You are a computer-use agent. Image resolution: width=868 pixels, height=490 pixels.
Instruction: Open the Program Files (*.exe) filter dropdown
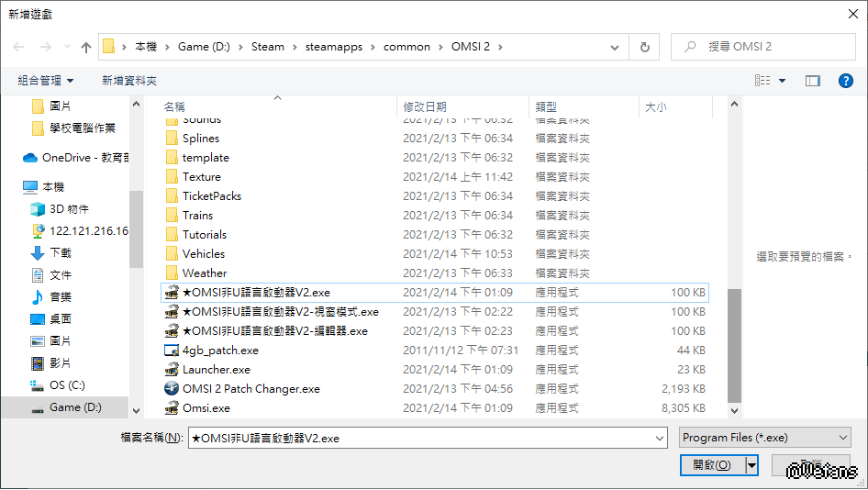click(x=765, y=438)
